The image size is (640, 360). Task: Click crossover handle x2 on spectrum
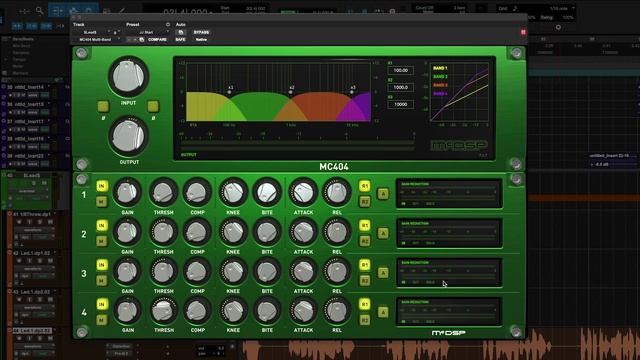pyautogui.click(x=291, y=92)
